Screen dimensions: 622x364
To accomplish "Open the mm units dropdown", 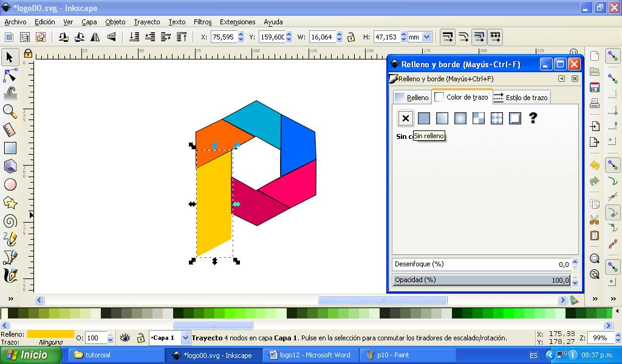I will (427, 37).
